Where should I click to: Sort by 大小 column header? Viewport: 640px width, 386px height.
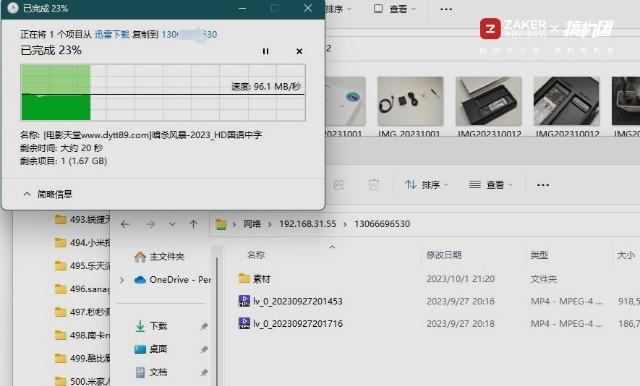[626, 255]
